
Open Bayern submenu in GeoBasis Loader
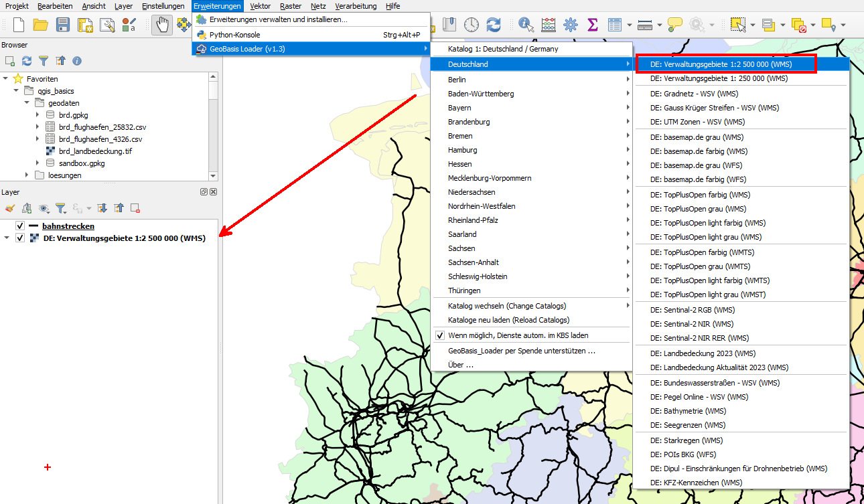click(531, 108)
